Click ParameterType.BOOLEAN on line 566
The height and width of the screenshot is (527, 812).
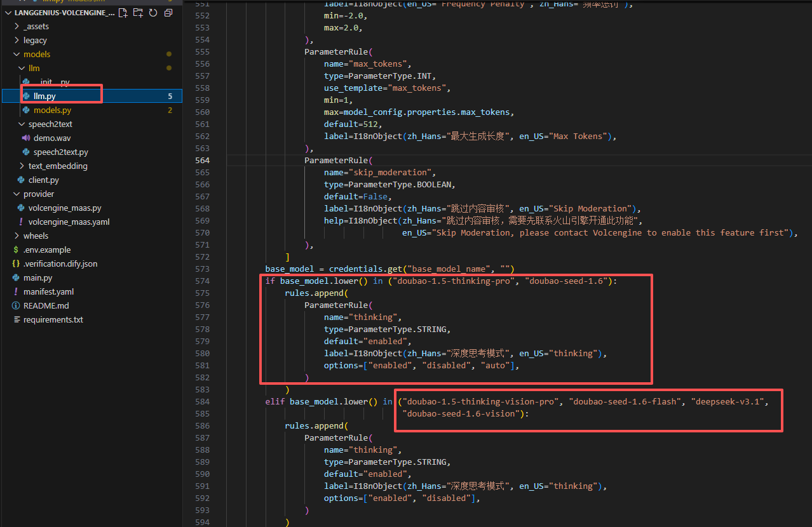tap(399, 184)
